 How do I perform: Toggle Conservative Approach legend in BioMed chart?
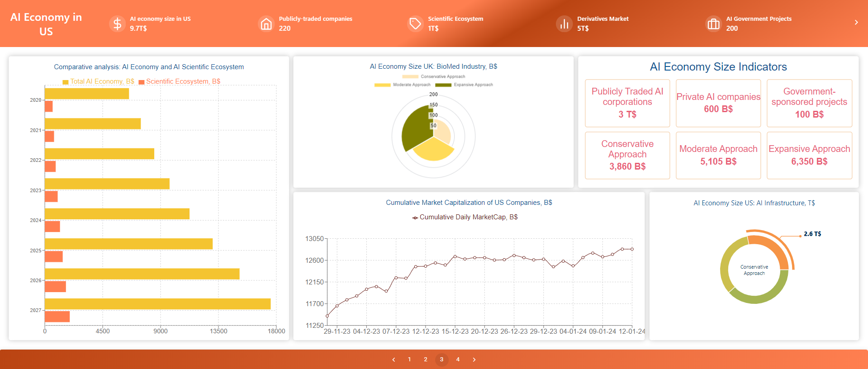(x=434, y=76)
